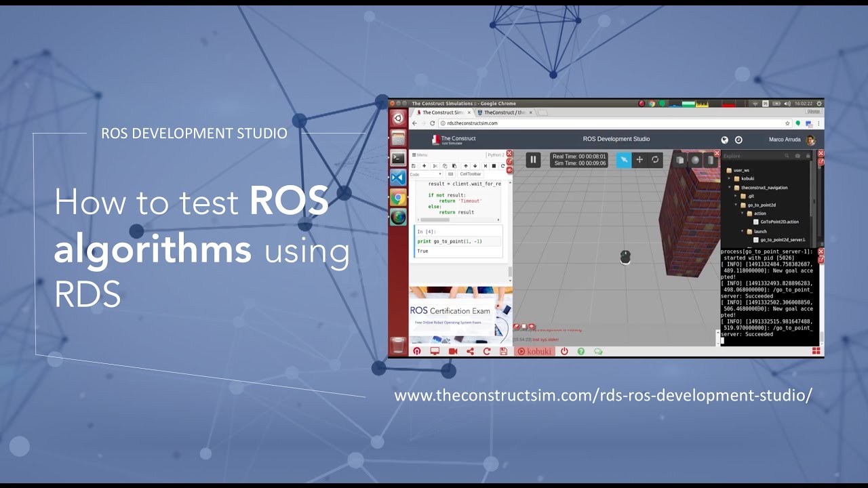Click the red reload icon in bottom toolbar
Screen dimensions: 868x488
click(x=487, y=351)
